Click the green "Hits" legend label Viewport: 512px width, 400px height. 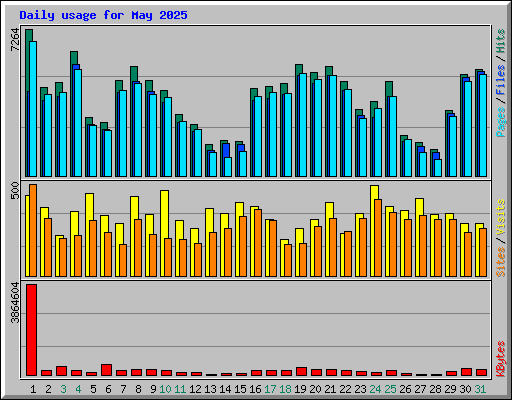[x=501, y=41]
